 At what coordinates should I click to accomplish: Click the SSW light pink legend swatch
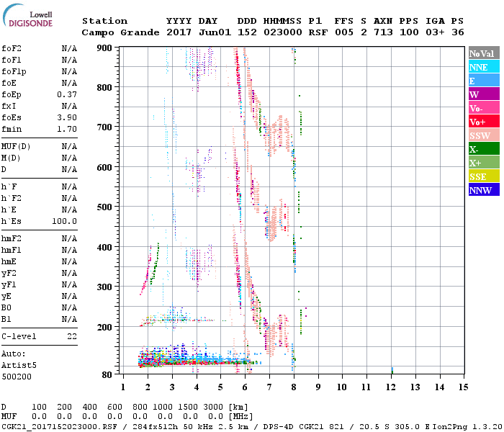point(483,135)
